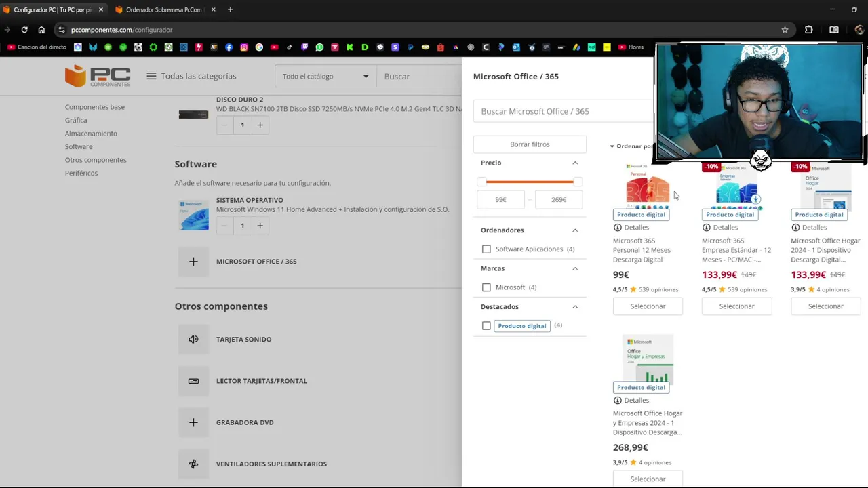Click the Buscar Microsoft Office / 365 field
Viewport: 868px width, 488px height.
click(x=563, y=111)
